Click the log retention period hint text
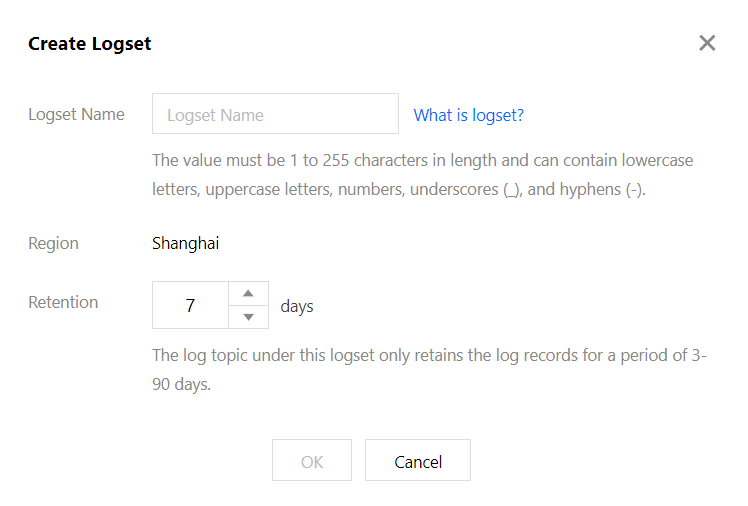 pos(429,370)
